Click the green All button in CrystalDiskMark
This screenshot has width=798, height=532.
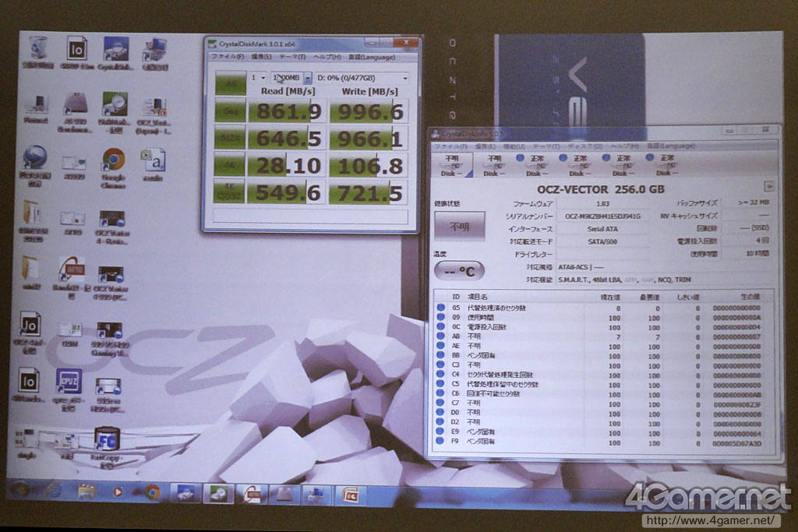coord(230,83)
